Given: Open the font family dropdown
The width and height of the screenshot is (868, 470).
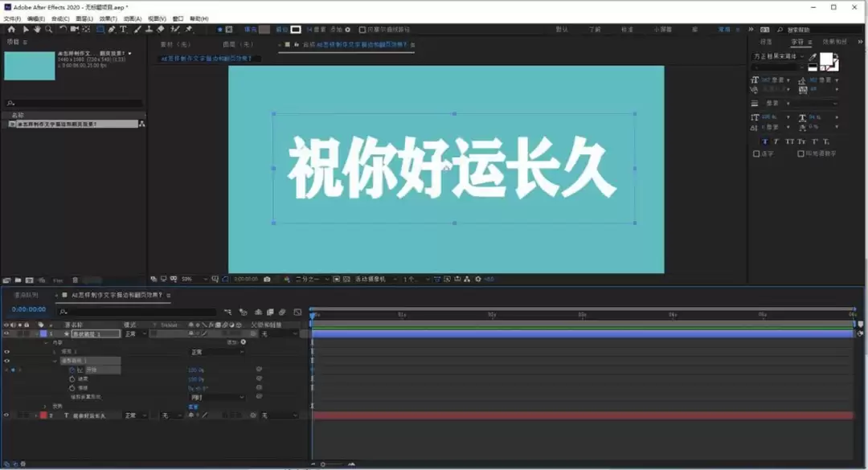Looking at the screenshot, I should click(778, 56).
